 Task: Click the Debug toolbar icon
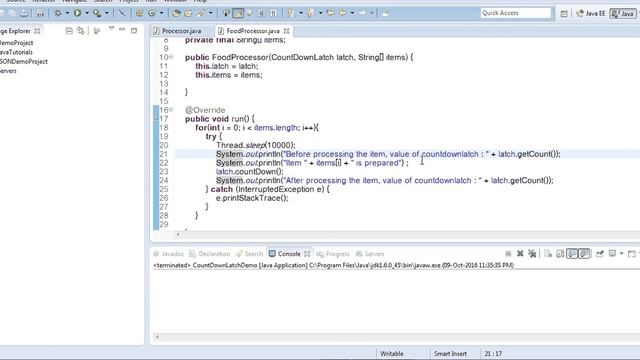tap(58, 13)
